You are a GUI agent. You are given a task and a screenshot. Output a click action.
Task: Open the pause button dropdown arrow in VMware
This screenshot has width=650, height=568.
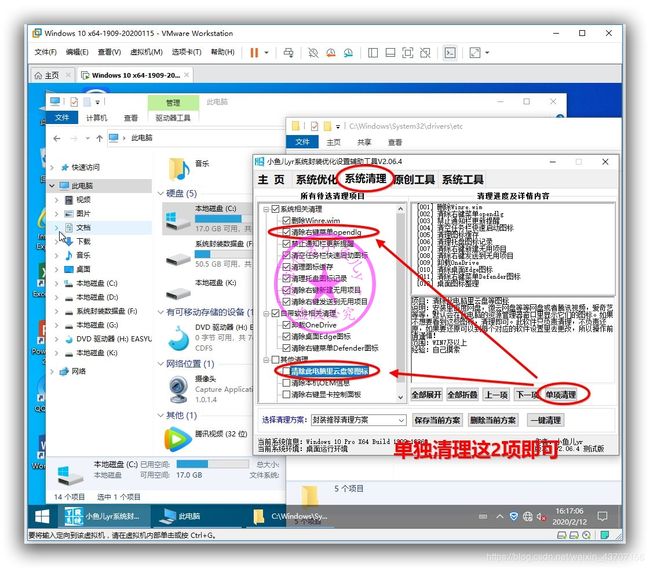266,53
